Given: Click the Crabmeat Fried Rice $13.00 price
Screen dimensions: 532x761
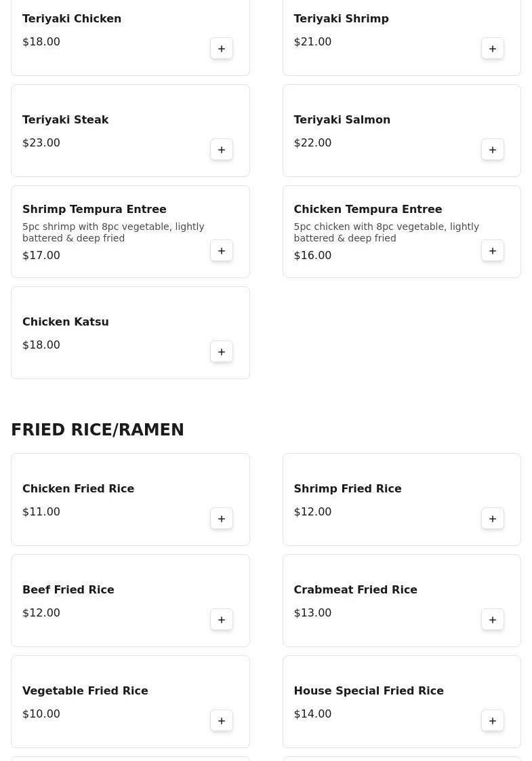Looking at the screenshot, I should point(312,613).
